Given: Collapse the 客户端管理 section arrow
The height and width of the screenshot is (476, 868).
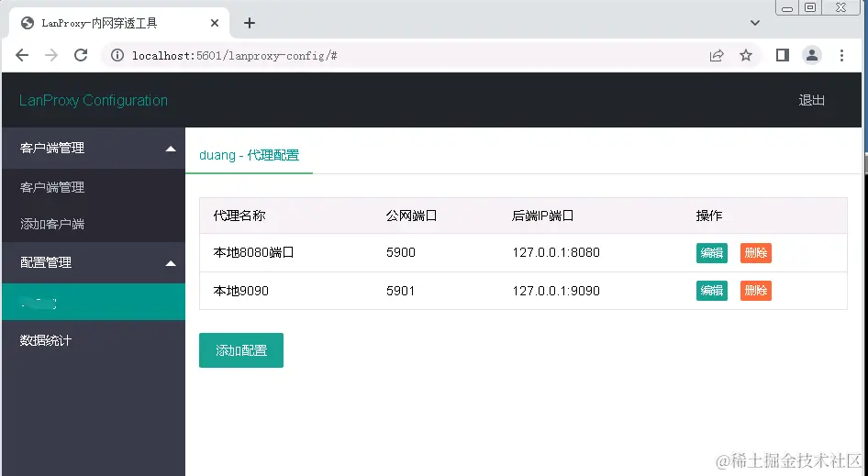Looking at the screenshot, I should 171,149.
